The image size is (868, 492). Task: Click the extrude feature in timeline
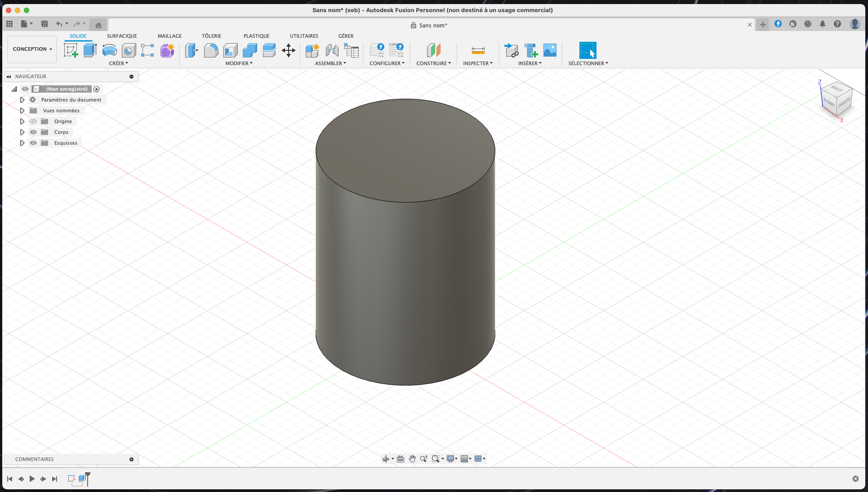[x=82, y=479]
